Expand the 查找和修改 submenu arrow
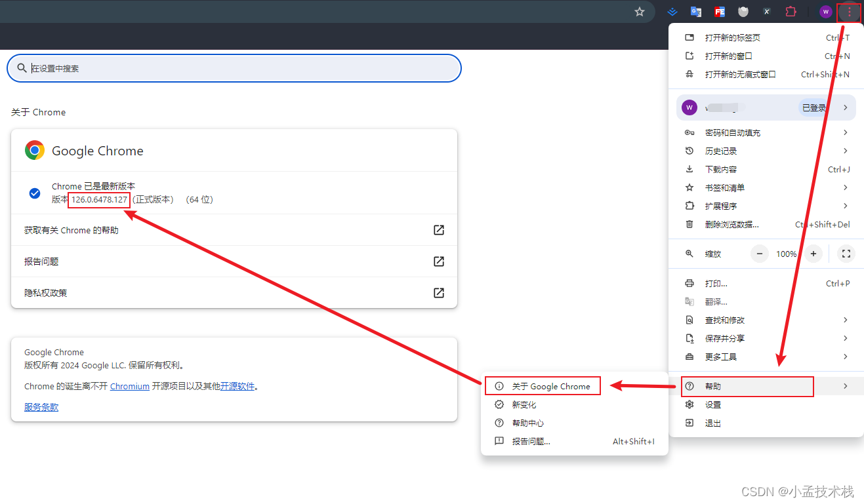The image size is (864, 504). [846, 320]
